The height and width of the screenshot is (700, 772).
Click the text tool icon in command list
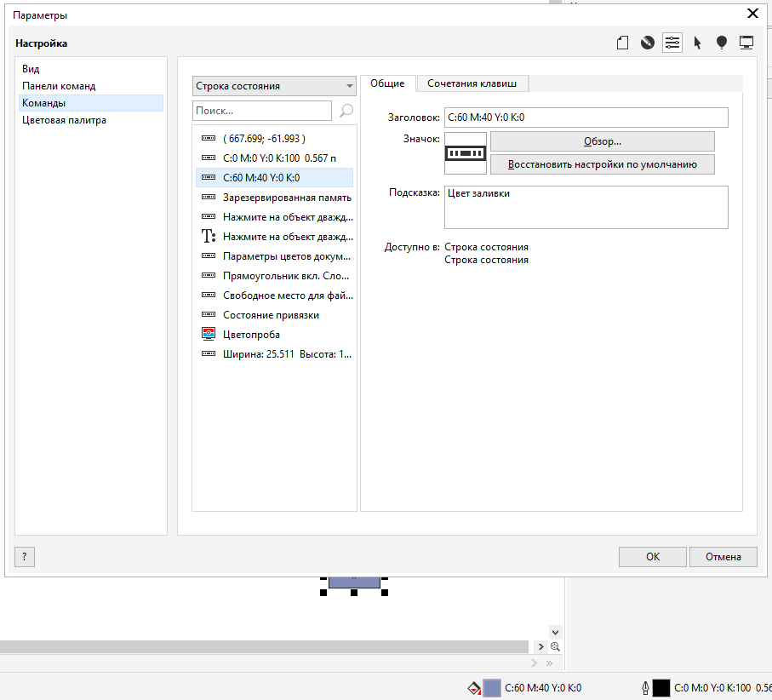click(x=209, y=237)
